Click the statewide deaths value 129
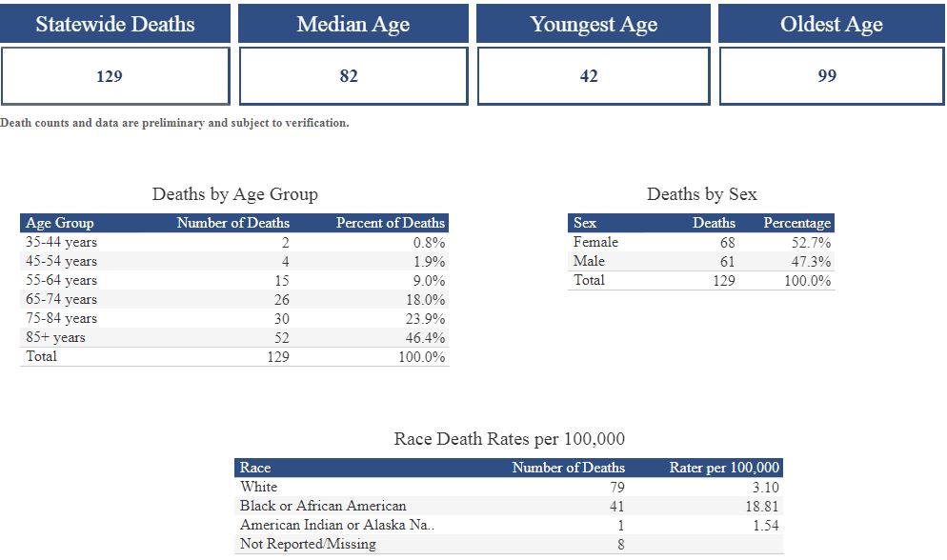Viewport: 947px width, 560px height. click(x=110, y=76)
